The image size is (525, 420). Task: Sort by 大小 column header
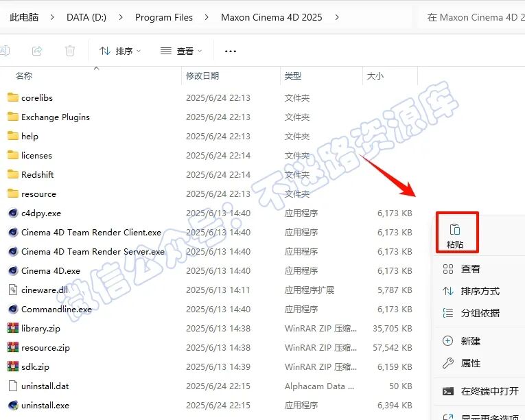click(x=375, y=75)
